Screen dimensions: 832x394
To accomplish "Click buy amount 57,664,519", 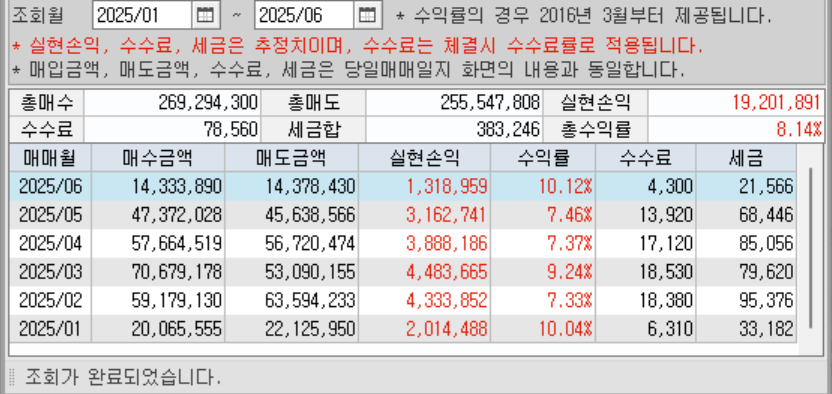I will (x=177, y=243).
